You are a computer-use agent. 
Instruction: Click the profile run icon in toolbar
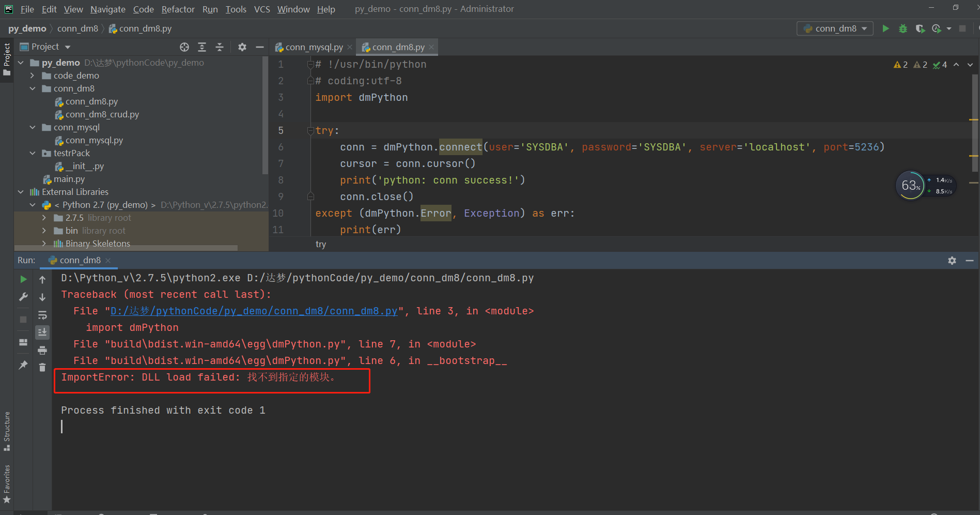[936, 28]
